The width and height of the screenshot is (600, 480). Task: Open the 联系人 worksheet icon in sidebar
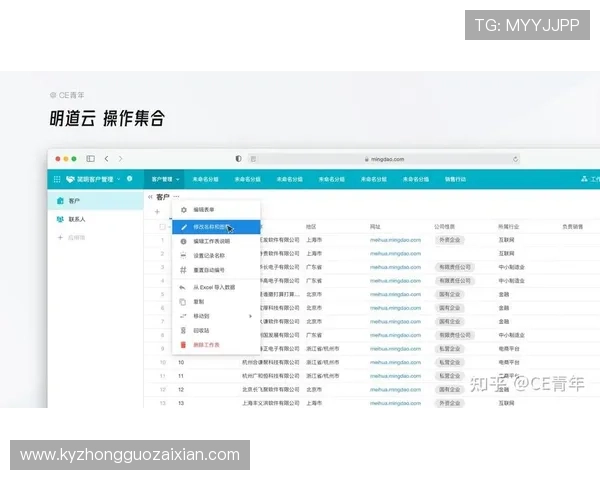coord(60,219)
